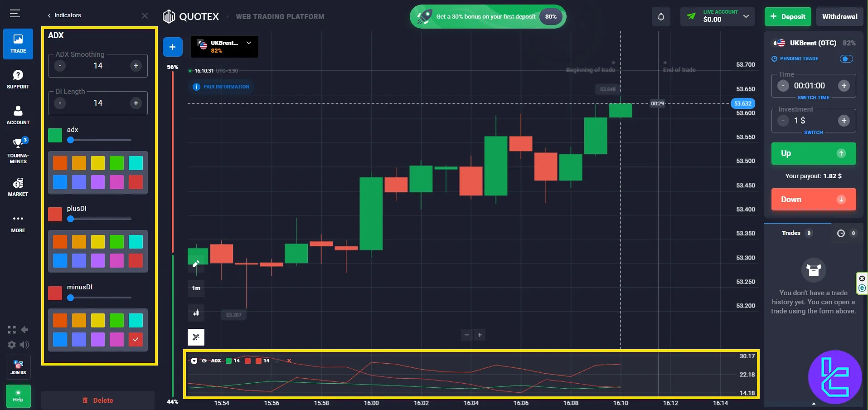This screenshot has width=868, height=410.
Task: Increase trade Time by plus button
Action: (844, 86)
